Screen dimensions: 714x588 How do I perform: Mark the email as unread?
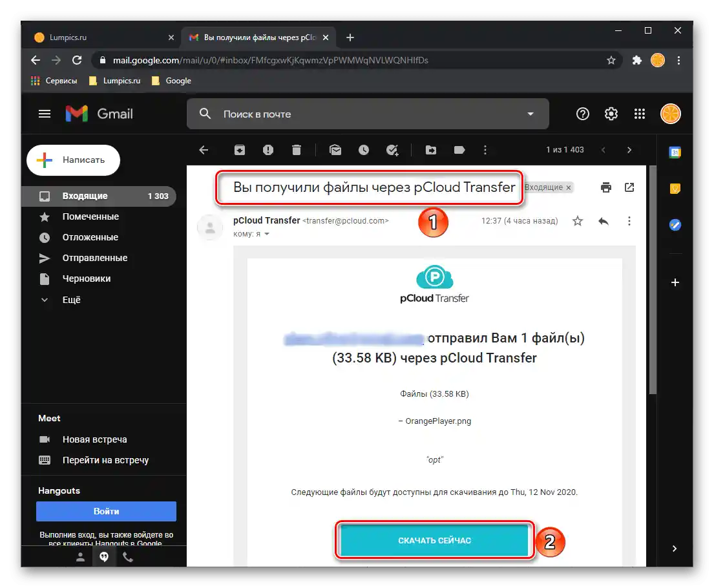pos(335,150)
